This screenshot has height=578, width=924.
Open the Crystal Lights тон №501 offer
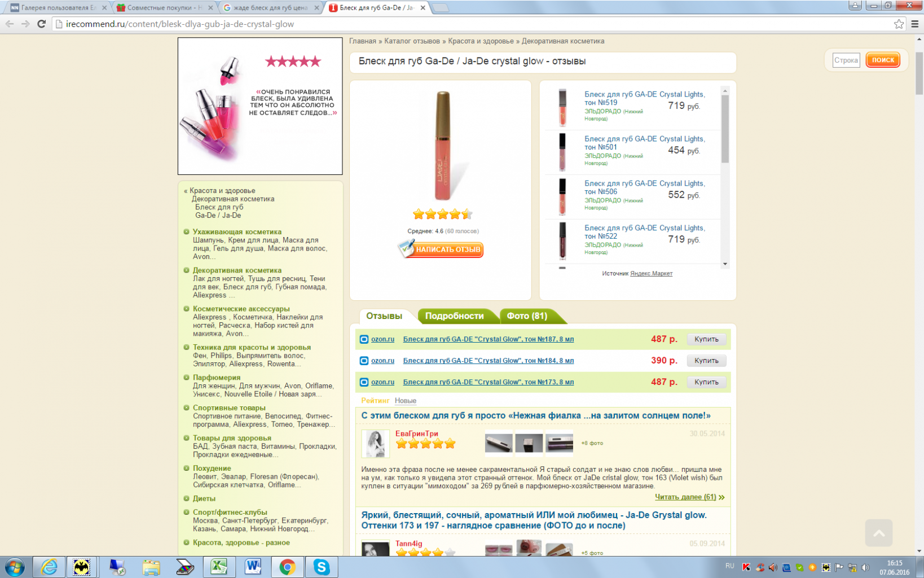tap(645, 143)
